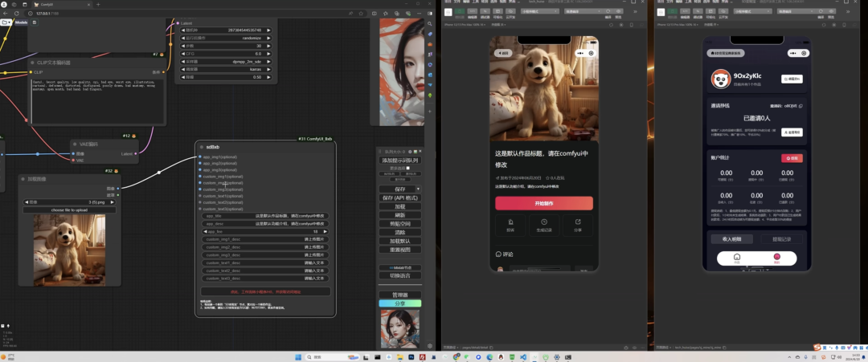The width and height of the screenshot is (868, 362).
Task: Increase app_fee value with right arrow
Action: pos(325,232)
